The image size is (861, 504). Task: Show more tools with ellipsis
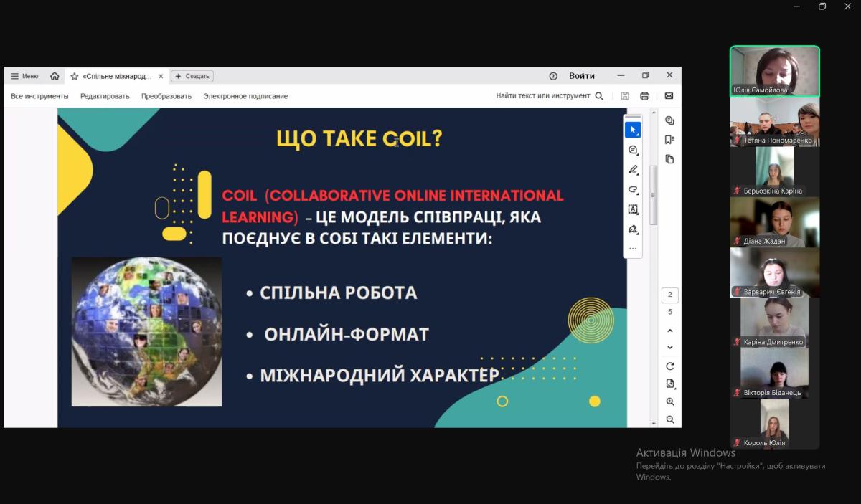(x=633, y=249)
